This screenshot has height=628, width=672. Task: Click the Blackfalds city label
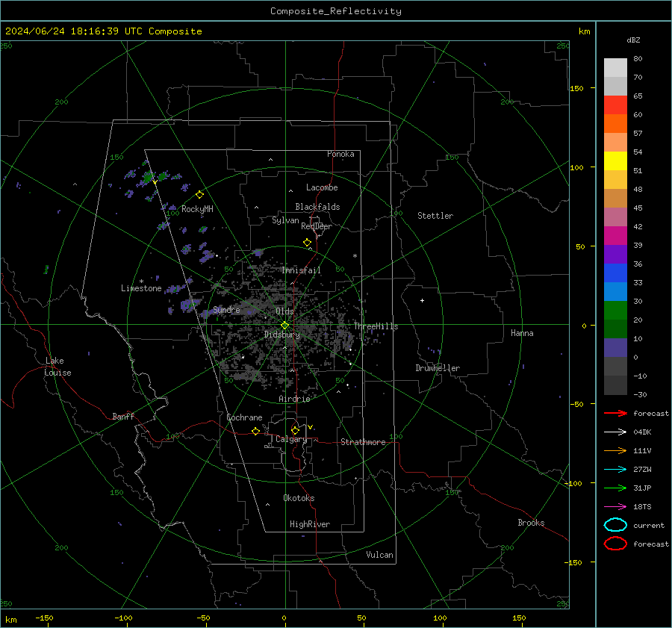click(x=317, y=207)
